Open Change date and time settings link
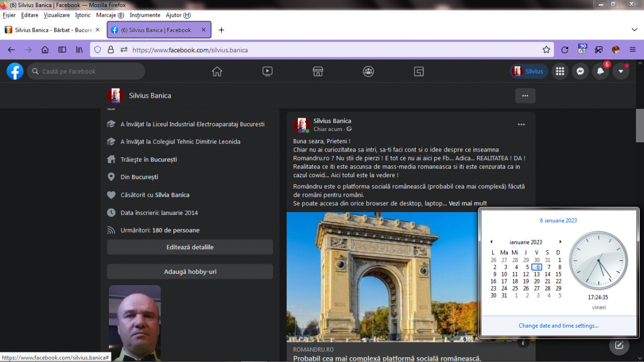This screenshot has width=644, height=362. click(558, 325)
